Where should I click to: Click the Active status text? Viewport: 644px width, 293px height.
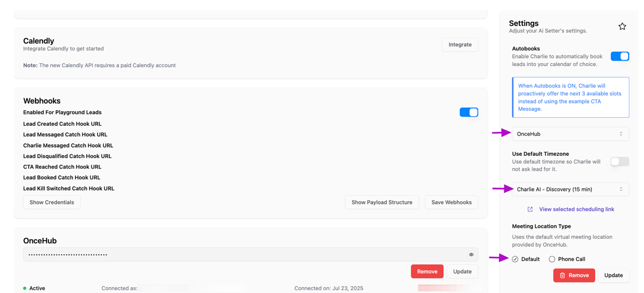(x=37, y=288)
